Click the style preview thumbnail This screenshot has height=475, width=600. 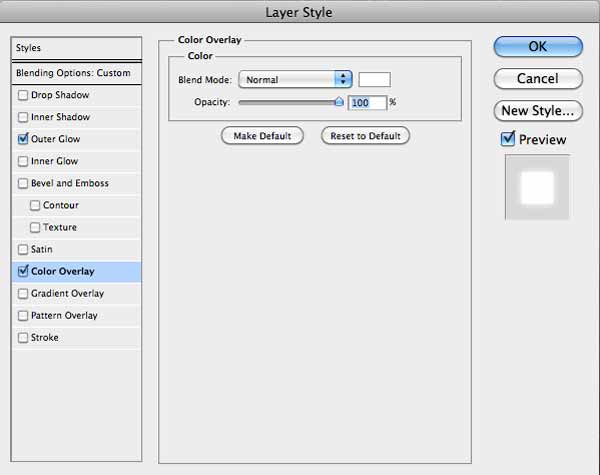click(x=537, y=187)
